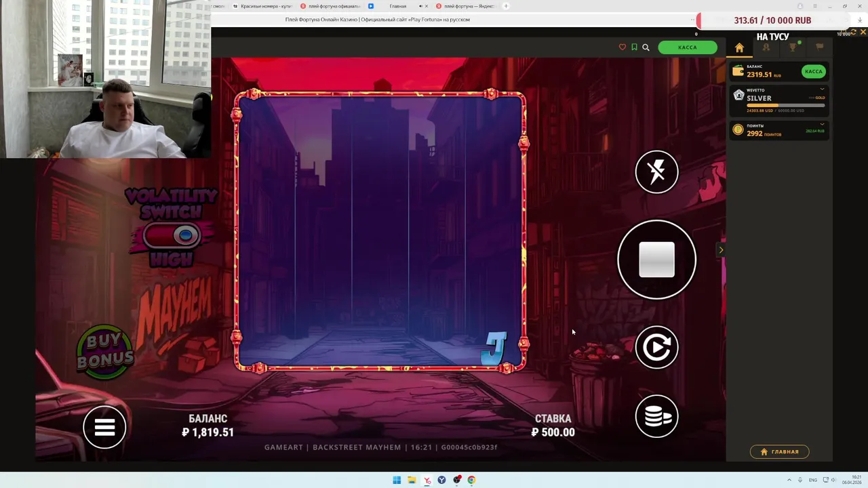Click the balance value ₽ 1,819.51
This screenshot has width=868, height=488.
[208, 432]
